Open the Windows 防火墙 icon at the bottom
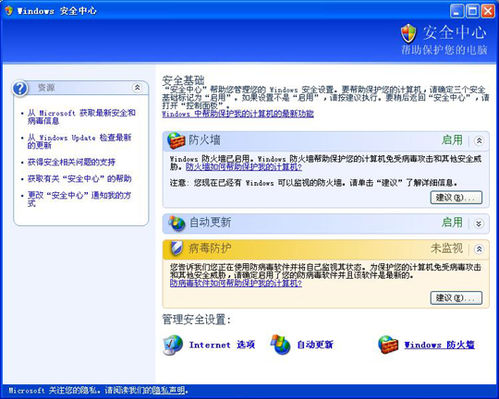 click(x=388, y=345)
